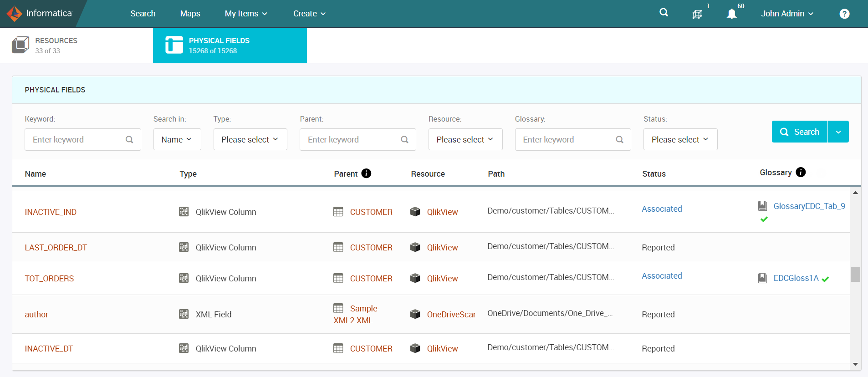
Task: Click the OneDriveScan resource cube icon
Action: click(415, 314)
